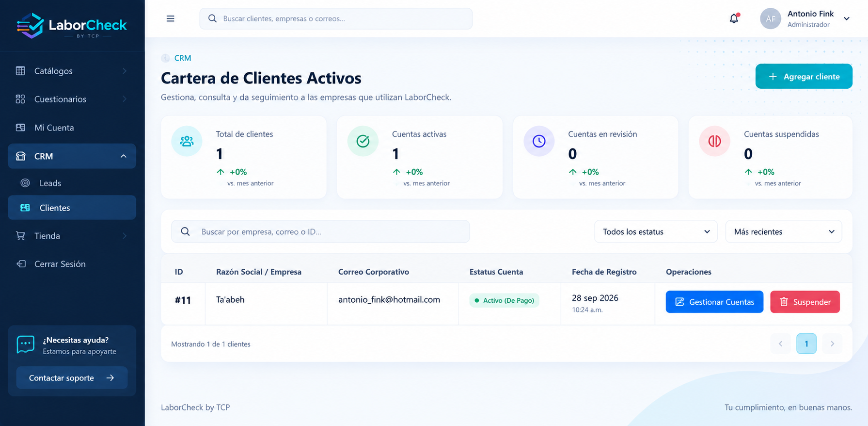868x426 pixels.
Task: Click the Leads target icon
Action: coord(25,183)
